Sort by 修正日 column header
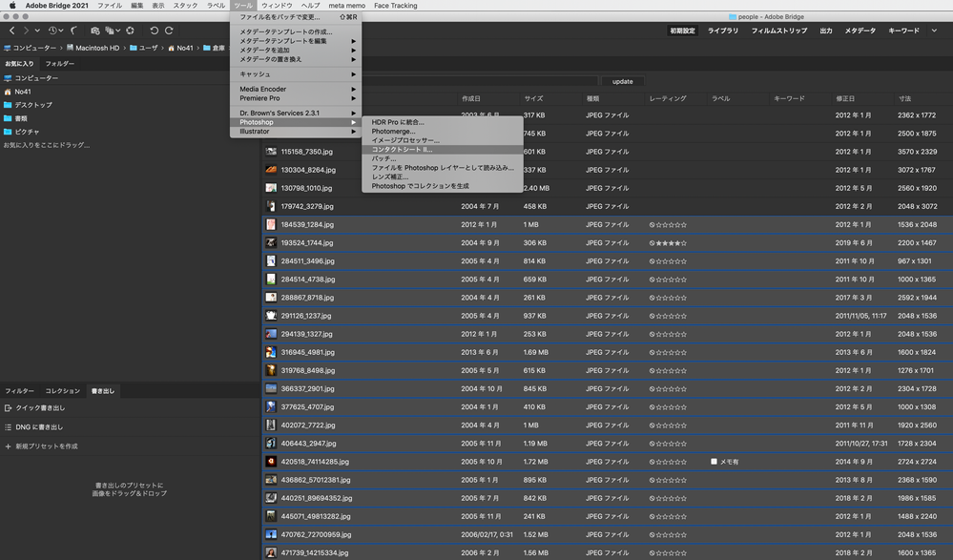 tap(845, 98)
